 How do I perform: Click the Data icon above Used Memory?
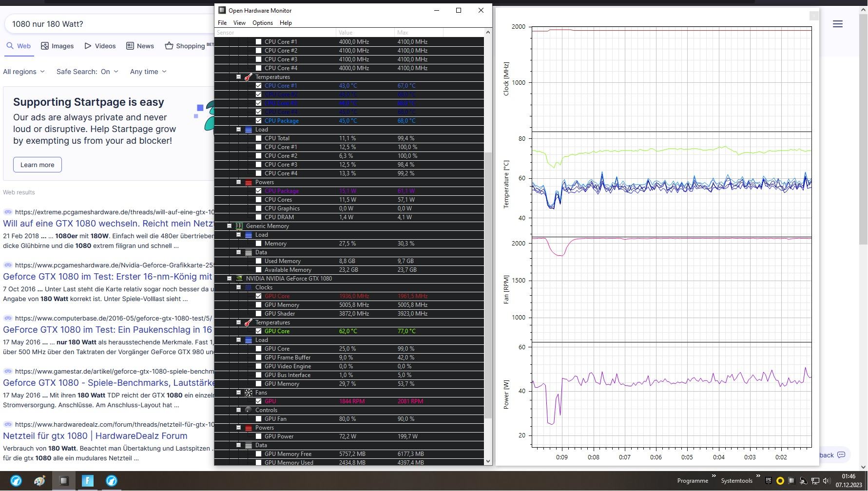click(x=249, y=252)
